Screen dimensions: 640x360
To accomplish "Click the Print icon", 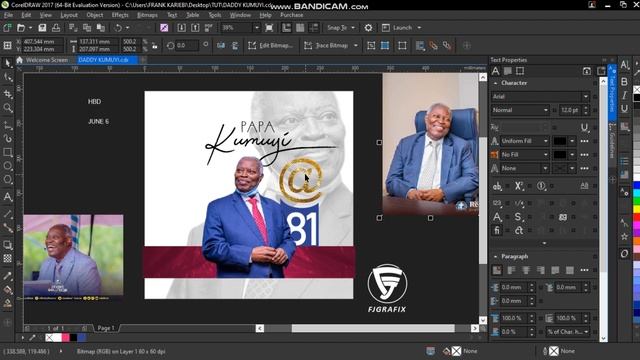I will pos(56,28).
